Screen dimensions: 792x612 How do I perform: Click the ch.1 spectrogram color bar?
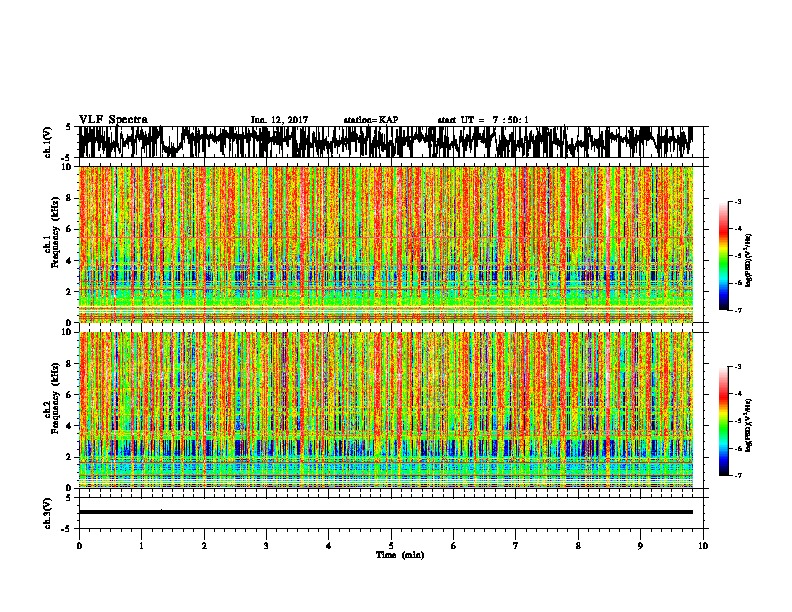coord(723,256)
